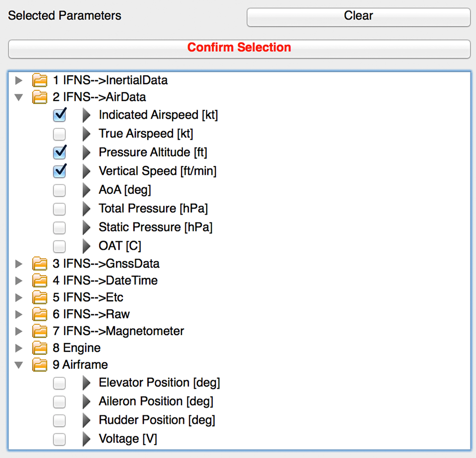Click the folder icon for IFNS-->Magnetometer

(x=40, y=331)
